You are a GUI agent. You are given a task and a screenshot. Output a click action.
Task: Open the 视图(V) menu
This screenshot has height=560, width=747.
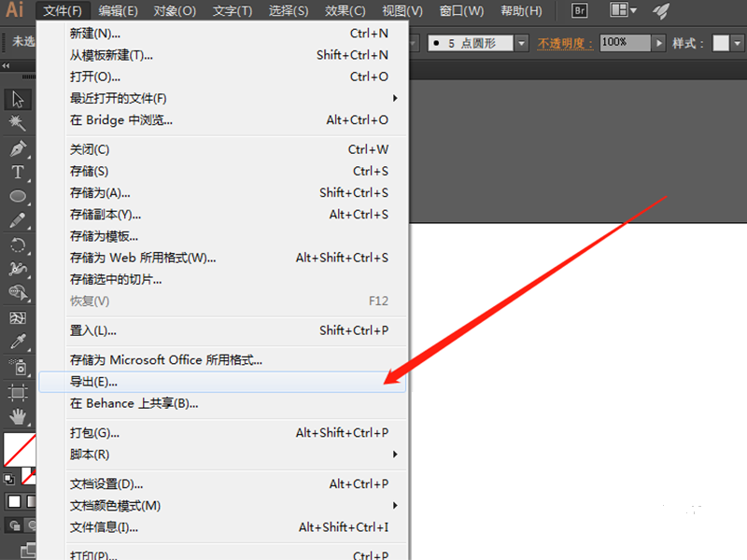click(x=402, y=10)
